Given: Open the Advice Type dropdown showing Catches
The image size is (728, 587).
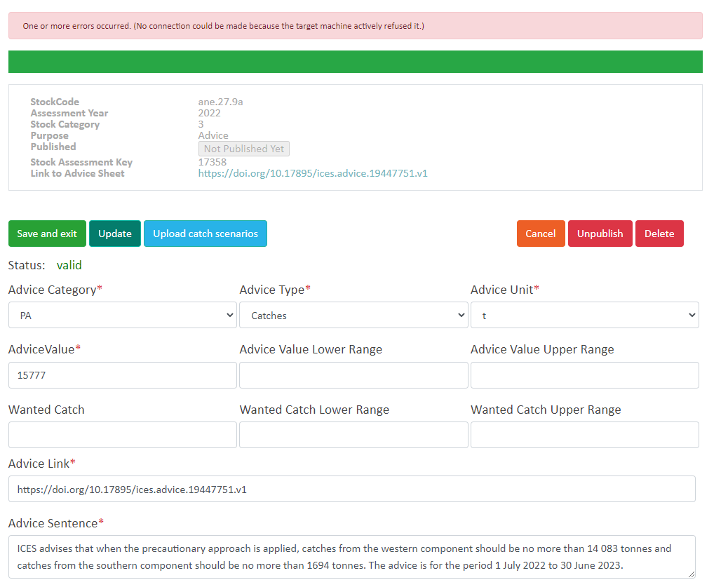Looking at the screenshot, I should click(353, 315).
